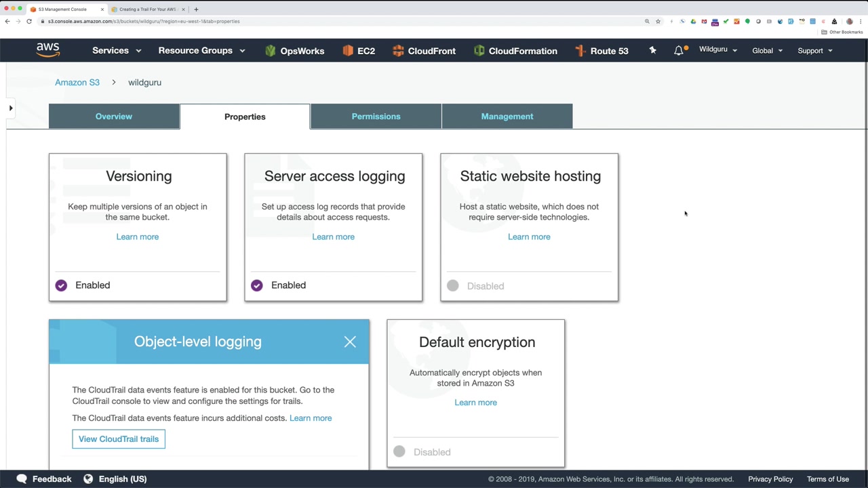Click the wildguru bucket name in breadcrumb
The image size is (868, 488).
(x=144, y=82)
